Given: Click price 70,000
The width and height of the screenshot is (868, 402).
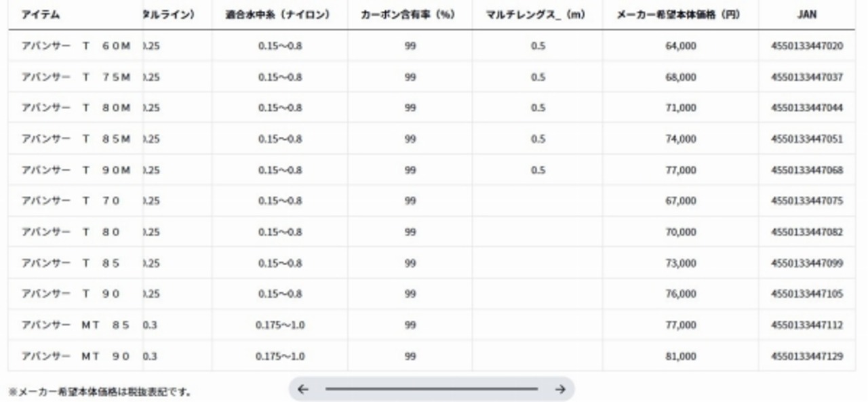Looking at the screenshot, I should (x=680, y=233).
